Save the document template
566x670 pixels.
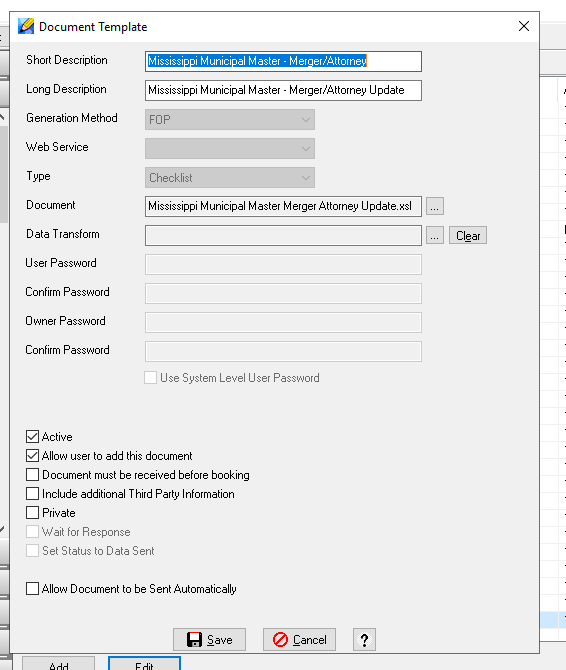tap(209, 639)
